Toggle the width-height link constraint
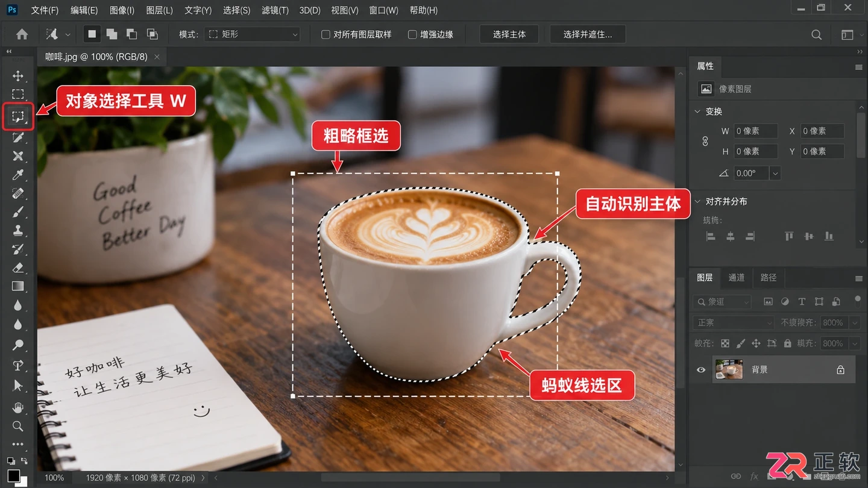Viewport: 868px width, 488px height. 705,141
